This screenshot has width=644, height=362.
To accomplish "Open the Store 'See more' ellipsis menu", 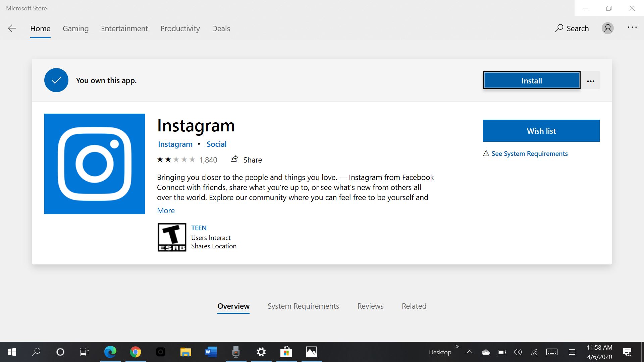I will [x=632, y=27].
